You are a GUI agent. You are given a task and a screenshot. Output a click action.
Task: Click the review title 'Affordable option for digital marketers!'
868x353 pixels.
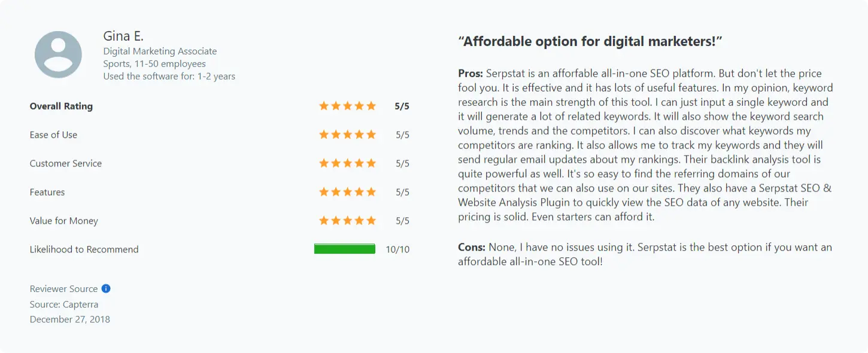[590, 41]
